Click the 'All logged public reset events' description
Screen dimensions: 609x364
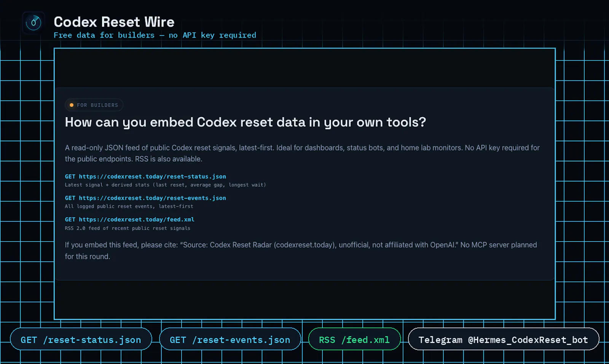tap(129, 207)
